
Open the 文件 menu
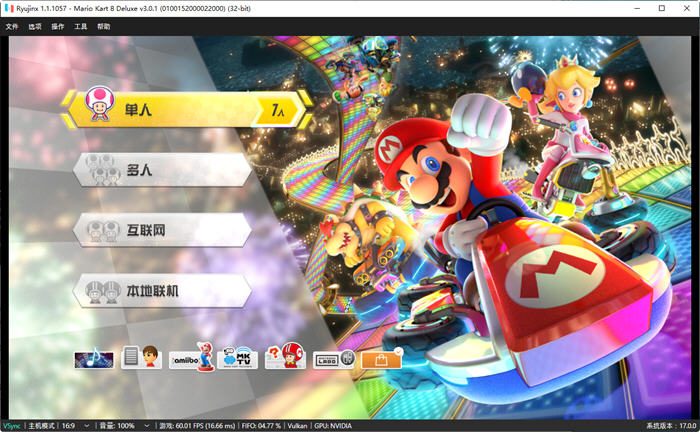click(12, 26)
